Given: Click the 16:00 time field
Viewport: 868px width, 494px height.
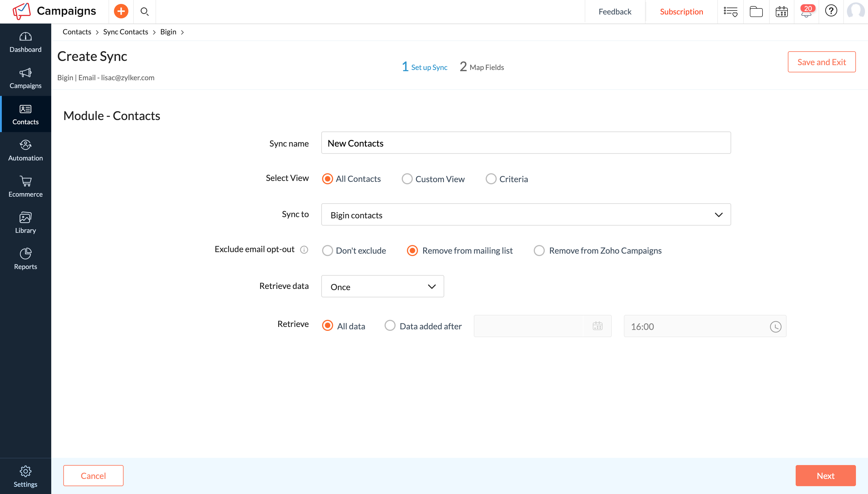Looking at the screenshot, I should click(705, 326).
